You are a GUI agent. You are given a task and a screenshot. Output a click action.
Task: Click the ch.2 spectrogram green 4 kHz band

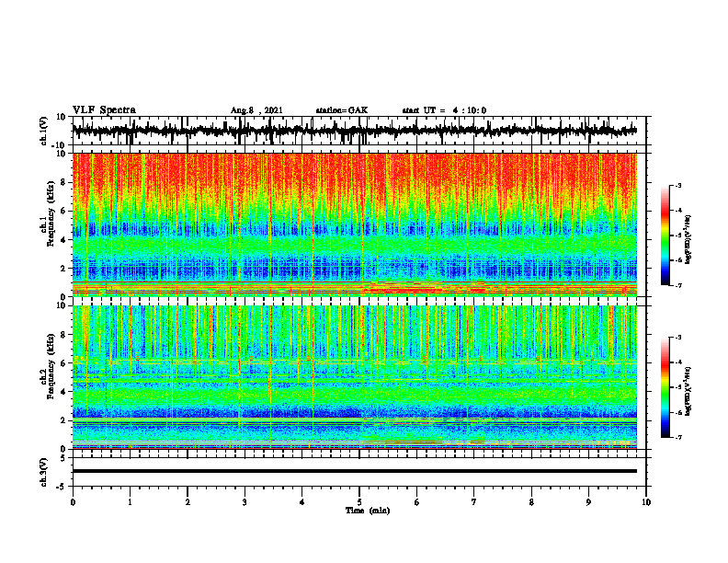[x=354, y=395]
